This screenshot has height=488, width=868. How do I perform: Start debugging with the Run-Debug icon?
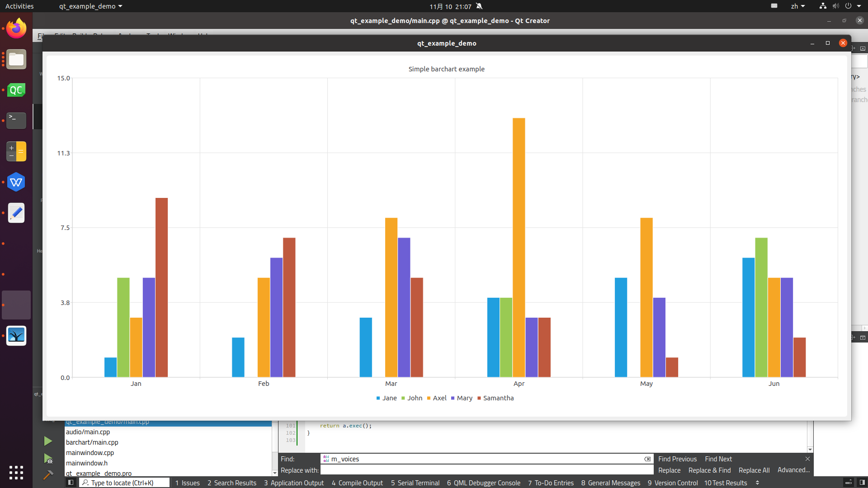point(48,459)
